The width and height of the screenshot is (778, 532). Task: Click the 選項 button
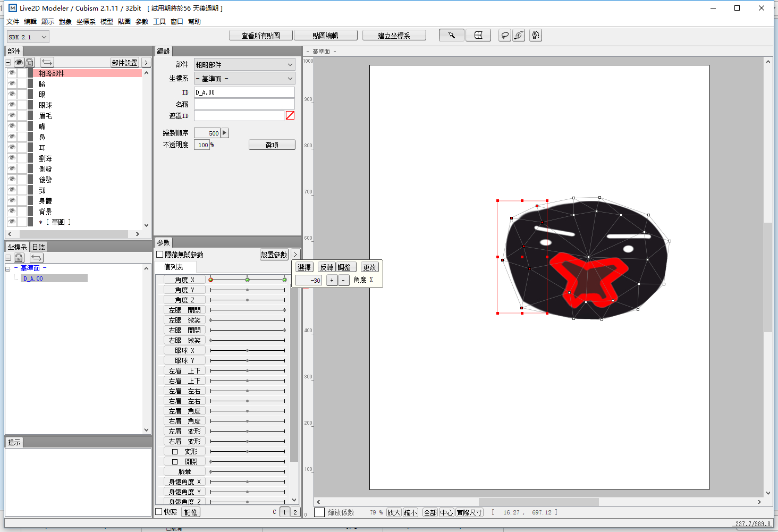click(x=272, y=145)
